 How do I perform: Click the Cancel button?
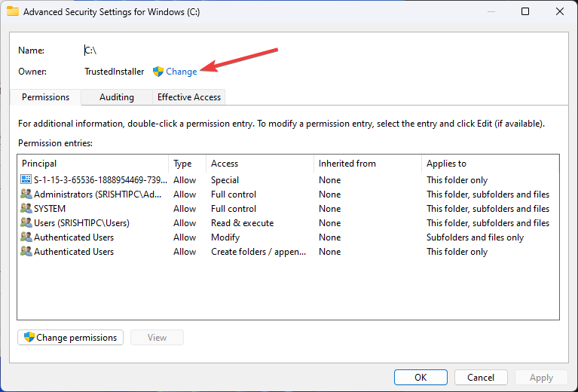(481, 377)
